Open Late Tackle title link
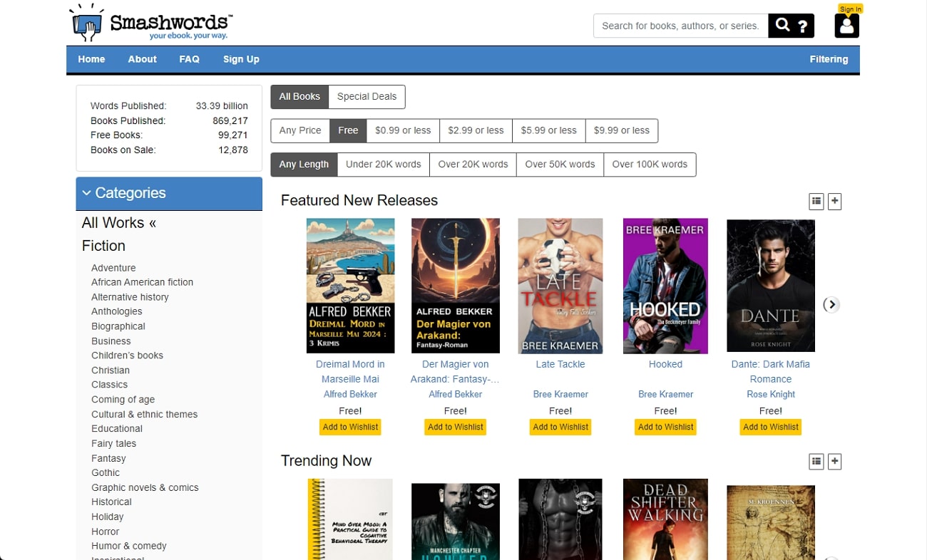927x560 pixels. pos(560,364)
